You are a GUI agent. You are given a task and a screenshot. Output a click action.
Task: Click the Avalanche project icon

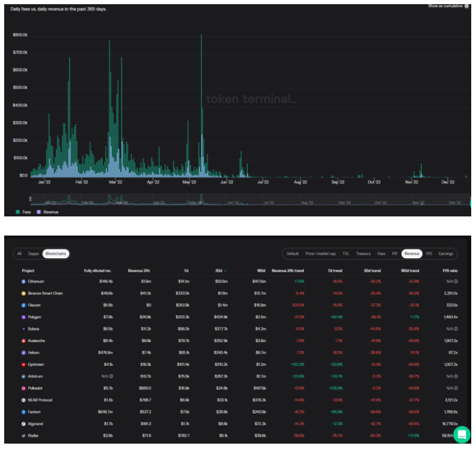(x=23, y=341)
